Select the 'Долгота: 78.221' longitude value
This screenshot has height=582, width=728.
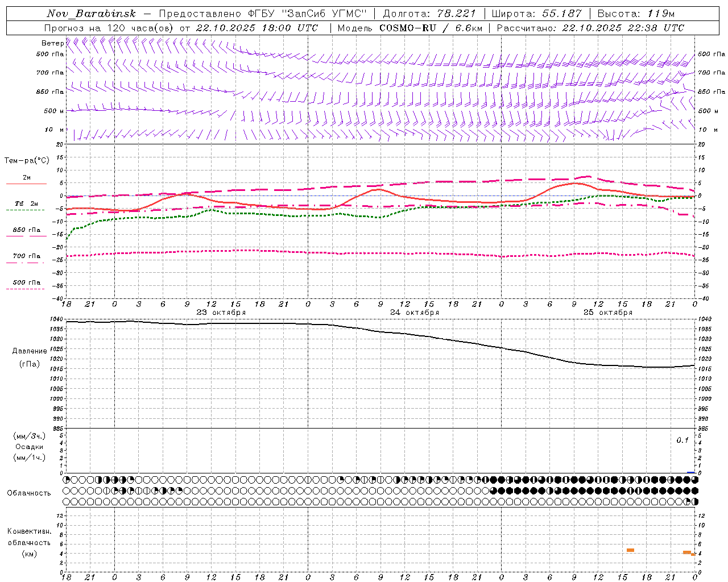pyautogui.click(x=429, y=14)
